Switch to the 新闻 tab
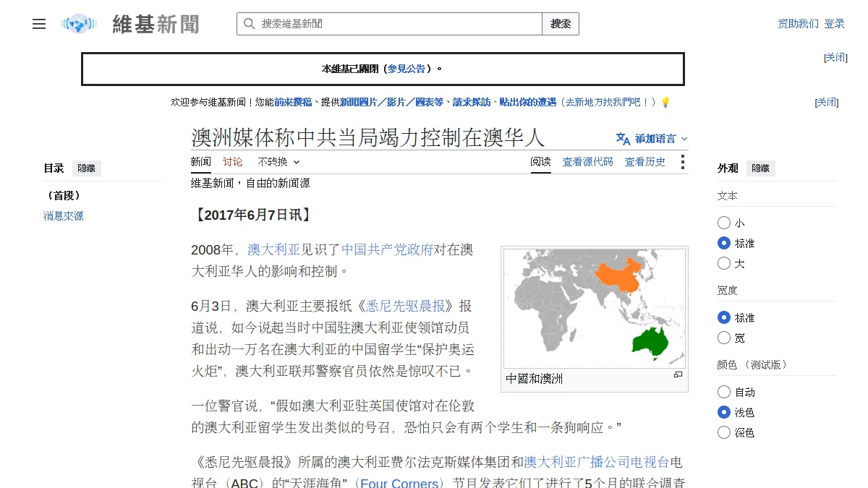This screenshot has height=488, width=868. pyautogui.click(x=201, y=162)
